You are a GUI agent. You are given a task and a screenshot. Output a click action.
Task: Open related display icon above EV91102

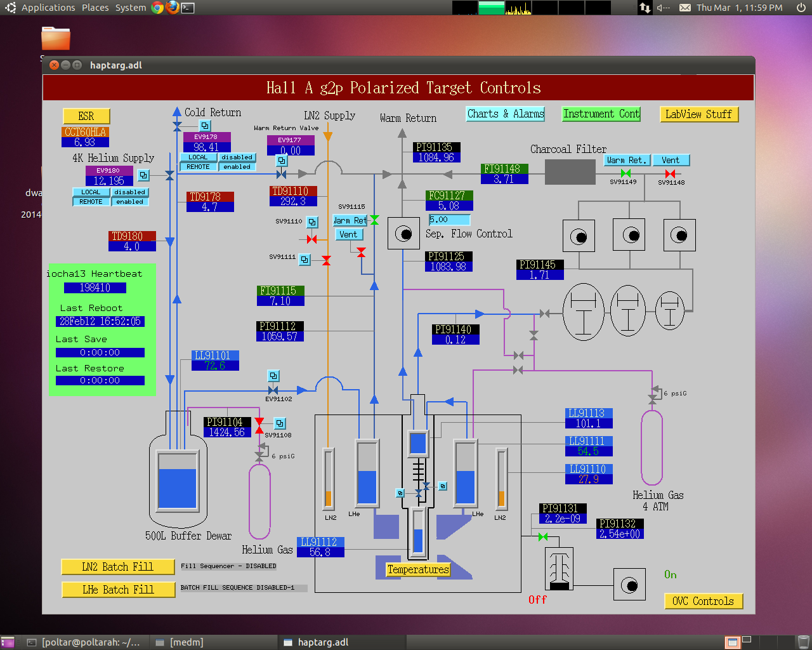point(273,376)
